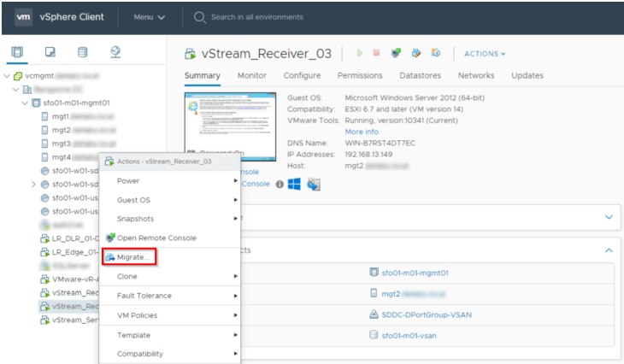Click the More info link
The height and width of the screenshot is (364, 624).
[x=361, y=132]
